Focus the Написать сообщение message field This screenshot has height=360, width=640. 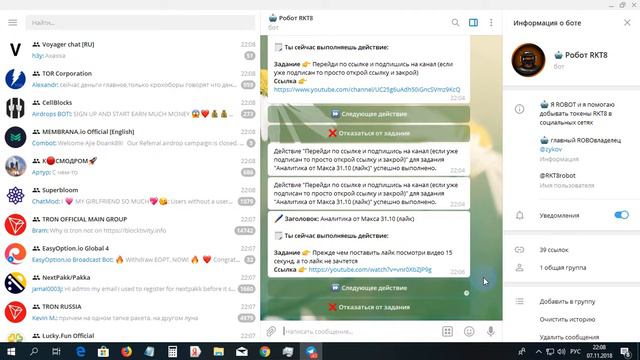point(359,331)
